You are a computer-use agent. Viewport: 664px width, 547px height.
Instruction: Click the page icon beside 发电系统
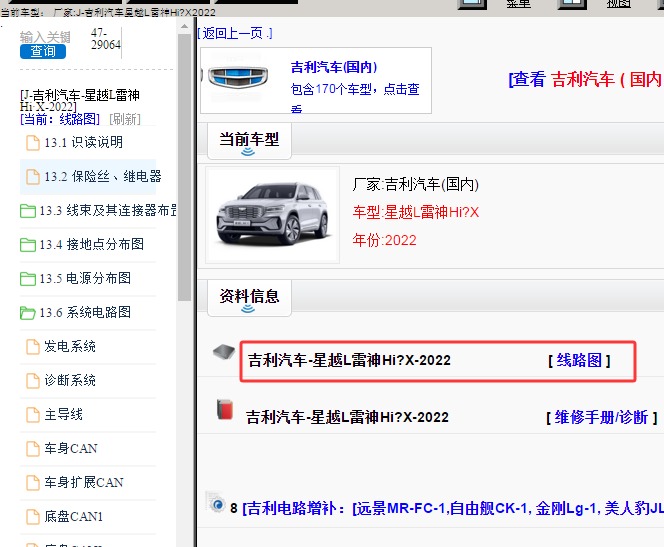(x=33, y=347)
